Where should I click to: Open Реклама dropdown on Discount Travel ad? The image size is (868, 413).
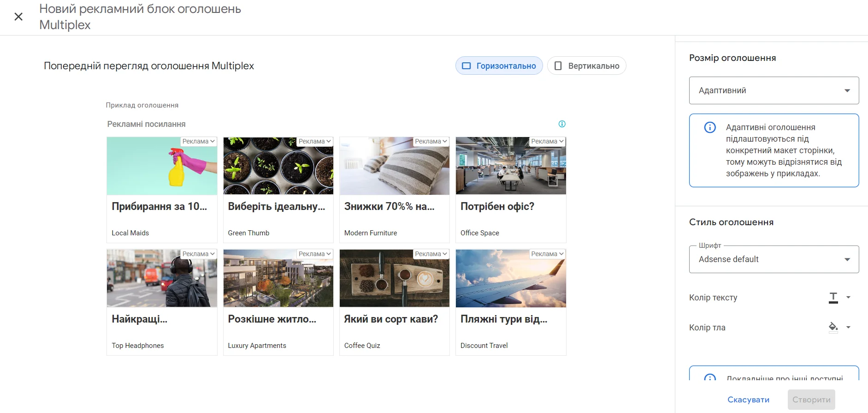547,254
